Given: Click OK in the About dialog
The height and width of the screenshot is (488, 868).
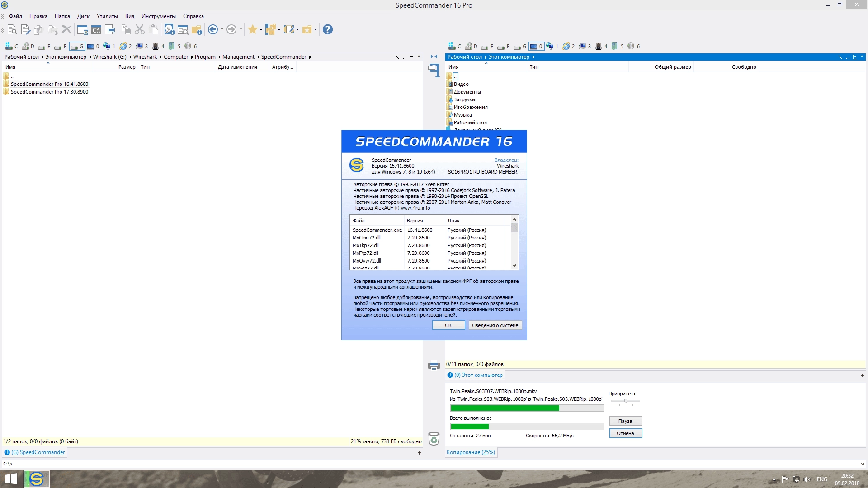Looking at the screenshot, I should [448, 325].
